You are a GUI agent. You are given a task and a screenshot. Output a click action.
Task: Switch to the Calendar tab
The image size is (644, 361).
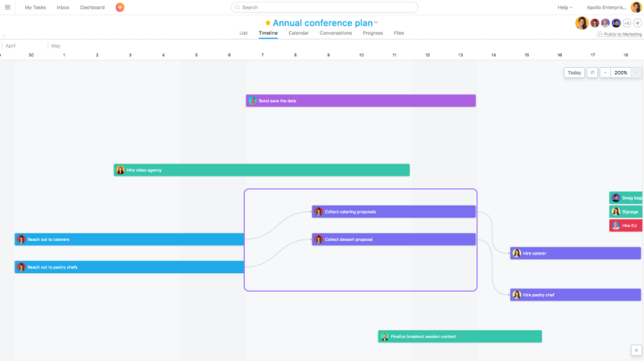pos(299,33)
